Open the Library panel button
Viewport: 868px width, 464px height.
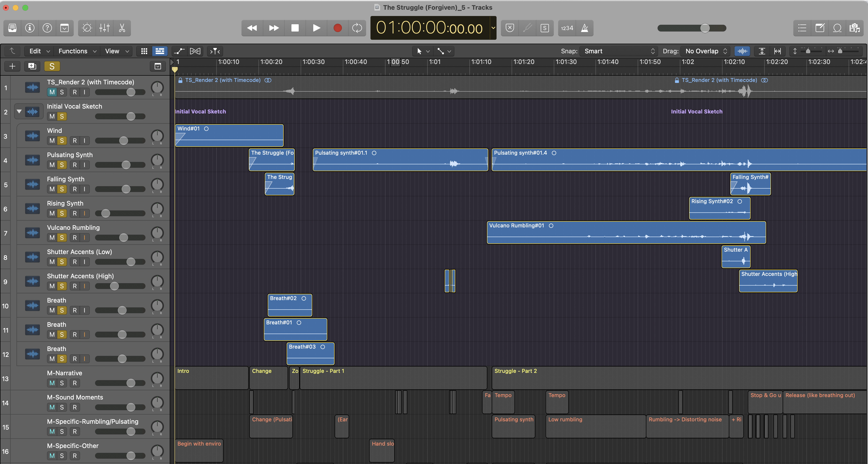[12, 28]
